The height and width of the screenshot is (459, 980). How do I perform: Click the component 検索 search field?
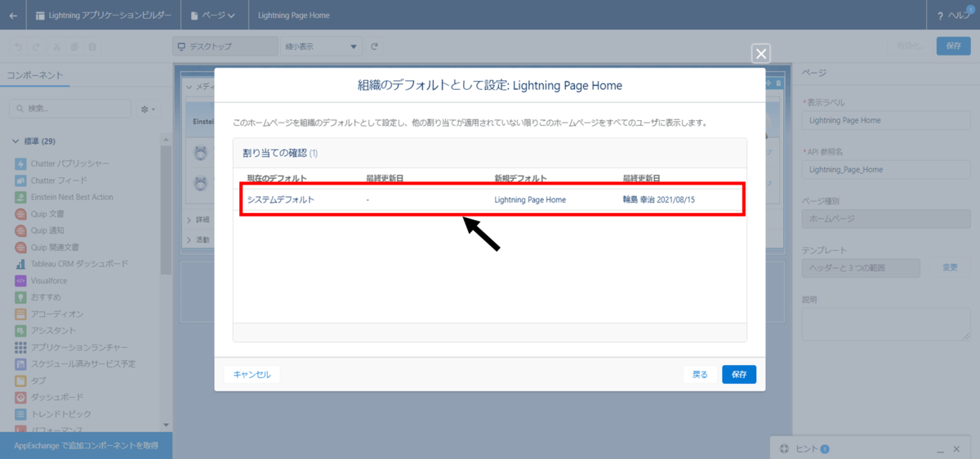coord(70,109)
